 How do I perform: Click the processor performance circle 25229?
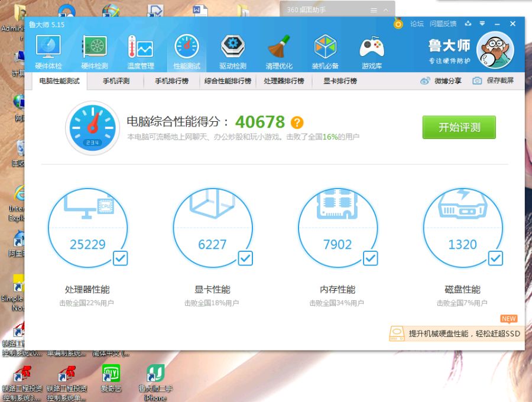pyautogui.click(x=88, y=228)
